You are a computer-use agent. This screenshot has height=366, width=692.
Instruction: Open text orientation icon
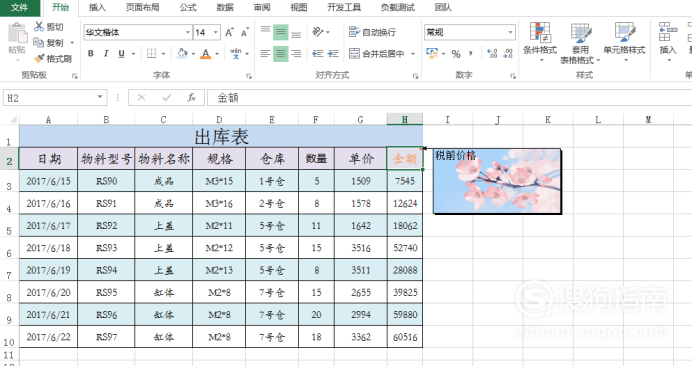pos(318,32)
